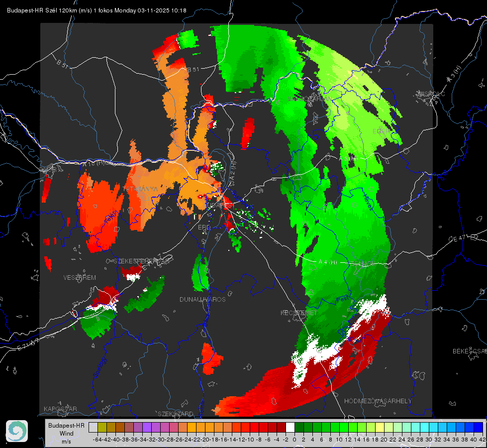Screen dimensions: 487x448
Task: Select the dark red swatch between -4 and -2
Action: 281,427
